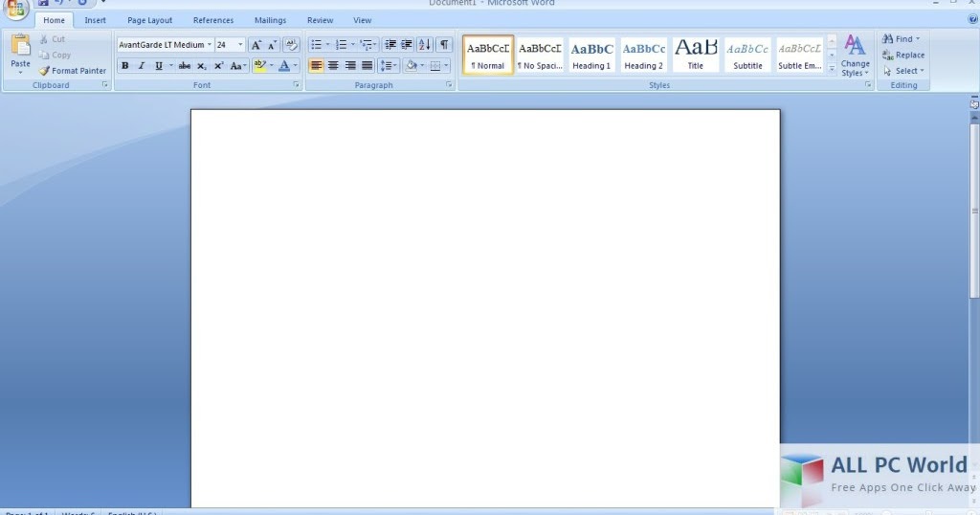980x515 pixels.
Task: Toggle Subscript formatting
Action: 201,66
